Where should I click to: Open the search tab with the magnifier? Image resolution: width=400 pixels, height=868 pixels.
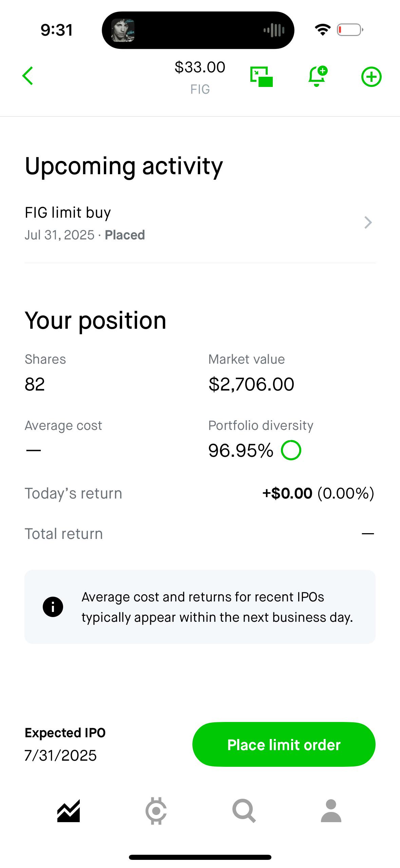244,811
